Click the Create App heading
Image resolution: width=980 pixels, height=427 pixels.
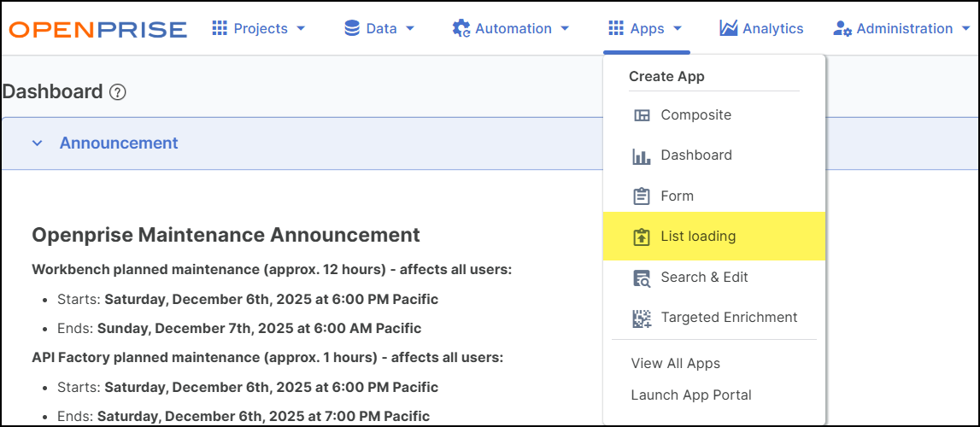[666, 77]
